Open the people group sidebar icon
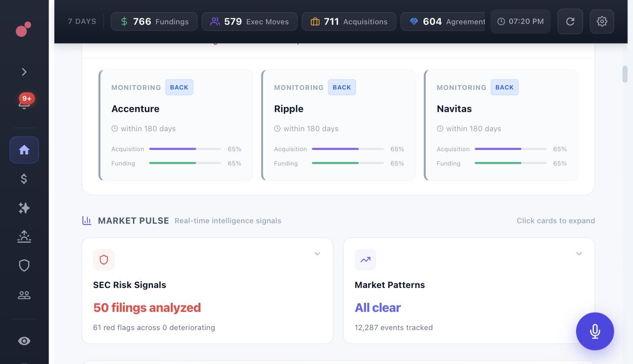The image size is (633, 364). click(24, 295)
